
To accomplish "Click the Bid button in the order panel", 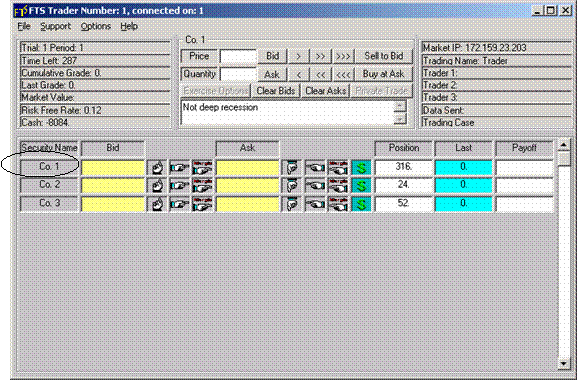I will coord(272,56).
